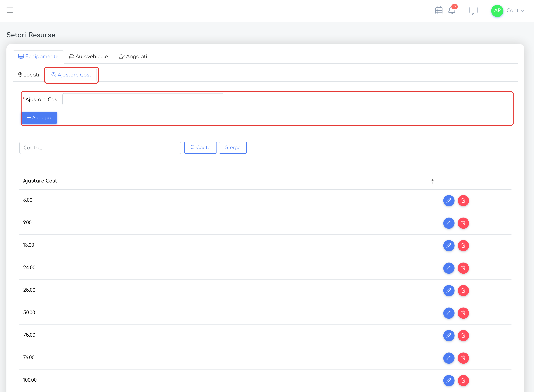Open the chat messages icon
Viewport: 534px width, 392px height.
[473, 11]
